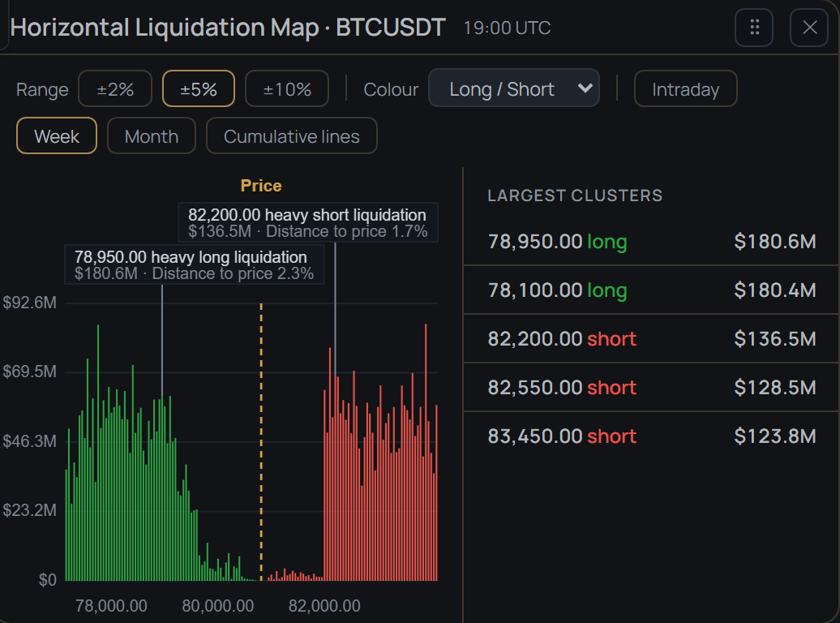
Task: Open the six-dot grid menu icon
Action: (x=754, y=28)
